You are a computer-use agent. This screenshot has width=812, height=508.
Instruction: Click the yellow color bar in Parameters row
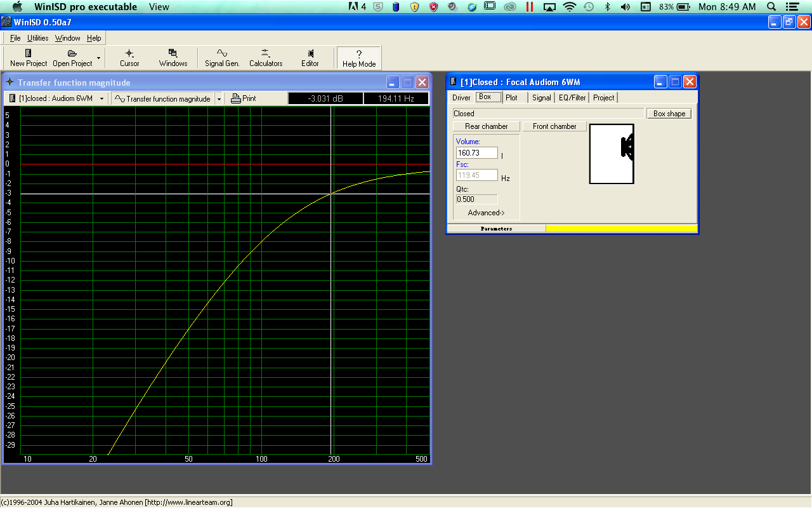point(622,229)
